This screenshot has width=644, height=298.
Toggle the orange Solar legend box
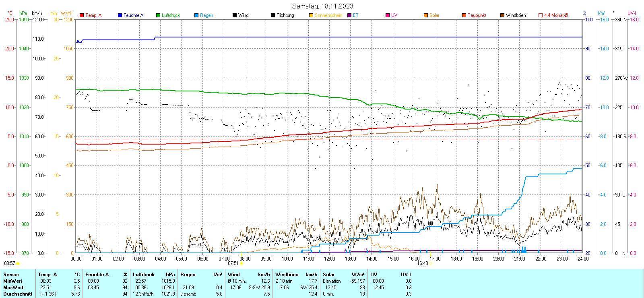click(x=426, y=15)
